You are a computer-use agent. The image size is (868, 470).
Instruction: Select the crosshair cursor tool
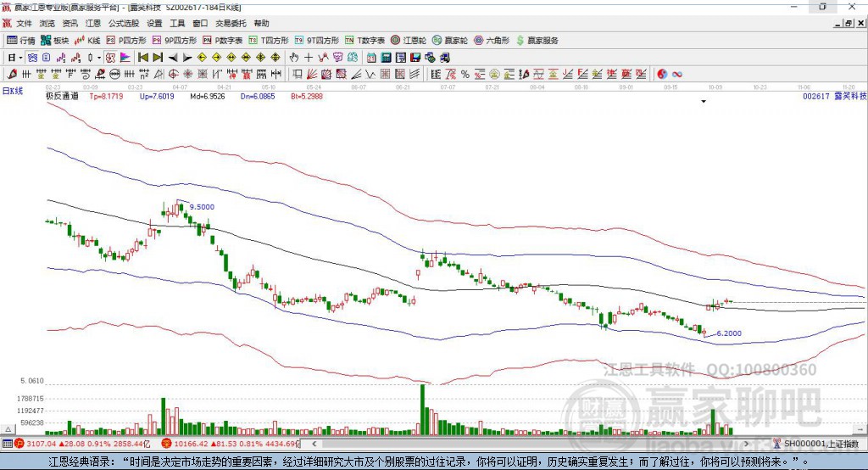309,58
